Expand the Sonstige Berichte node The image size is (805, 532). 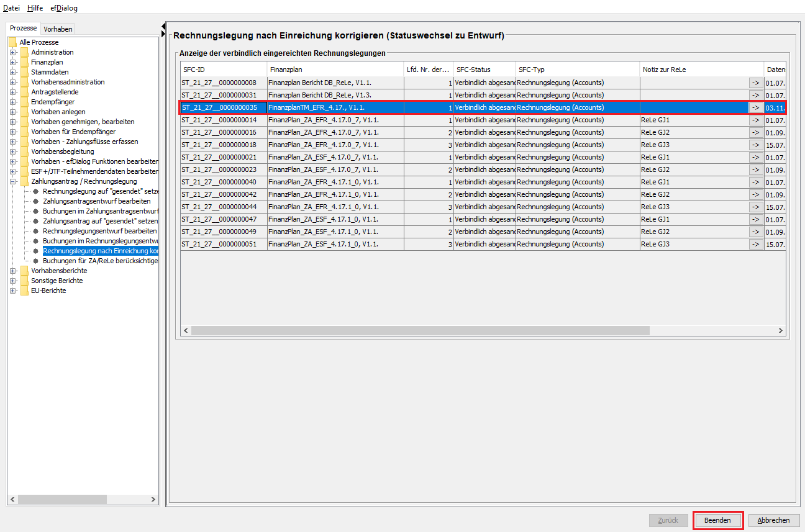point(12,281)
